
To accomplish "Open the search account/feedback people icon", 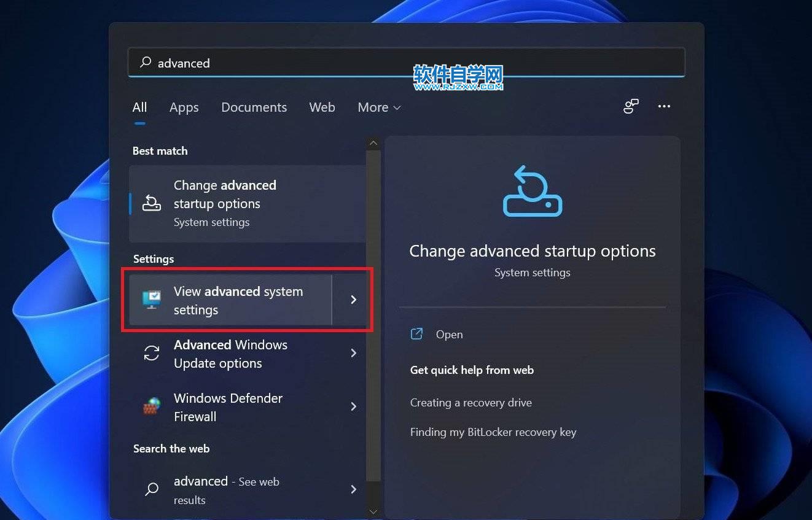I will (631, 106).
